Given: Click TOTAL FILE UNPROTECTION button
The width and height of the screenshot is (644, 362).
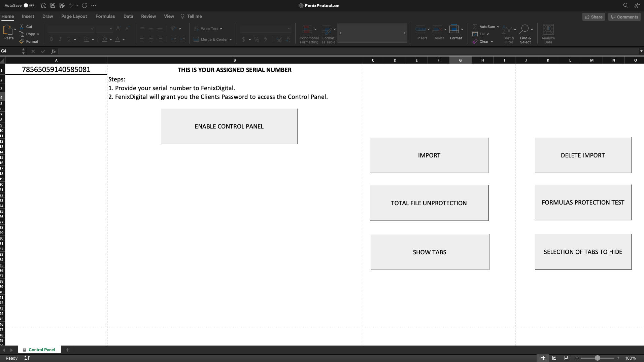Looking at the screenshot, I should 429,203.
